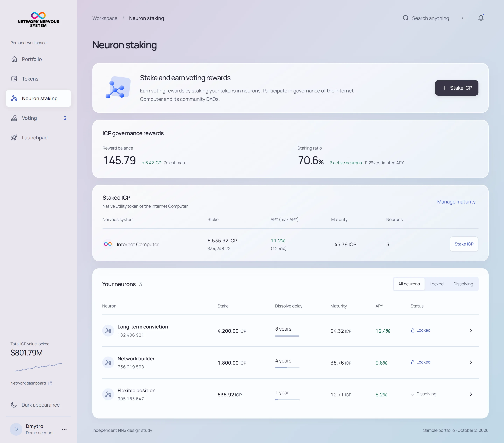Click Stake ICP in Internet Computer row

click(464, 244)
